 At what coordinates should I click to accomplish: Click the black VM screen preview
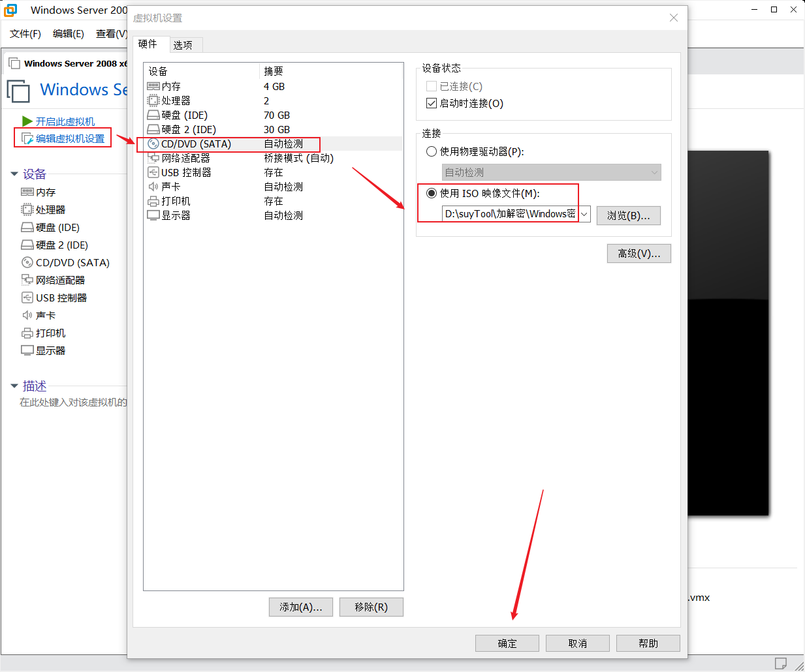728,333
